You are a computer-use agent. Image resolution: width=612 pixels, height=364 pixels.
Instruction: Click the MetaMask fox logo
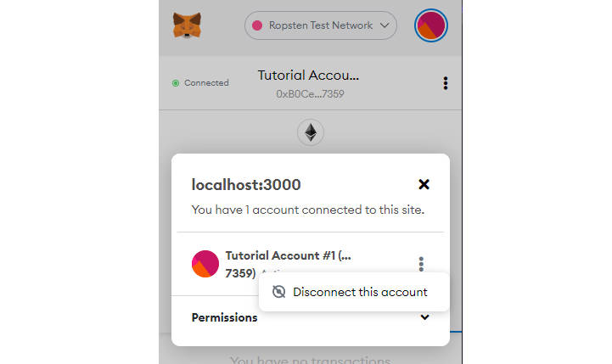point(187,25)
